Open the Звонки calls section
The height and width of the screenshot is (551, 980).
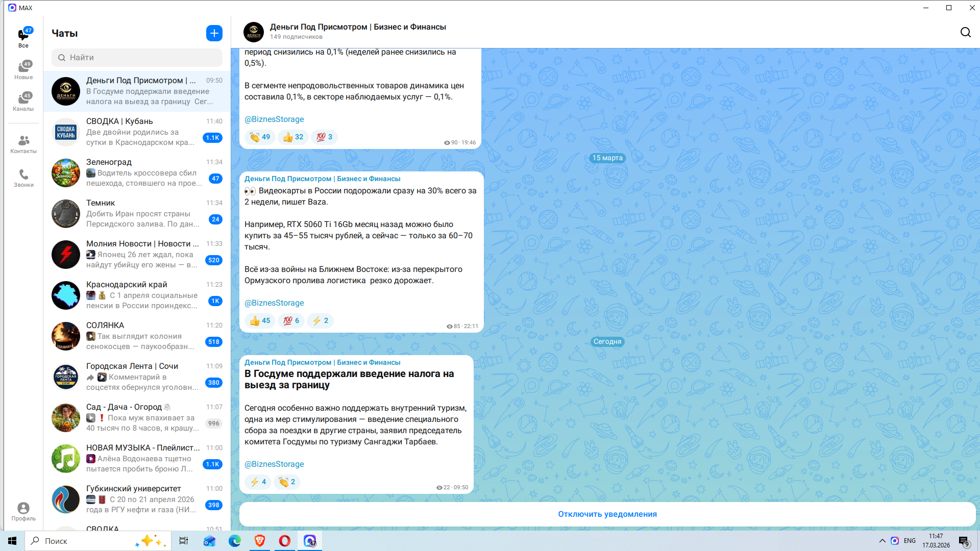23,178
